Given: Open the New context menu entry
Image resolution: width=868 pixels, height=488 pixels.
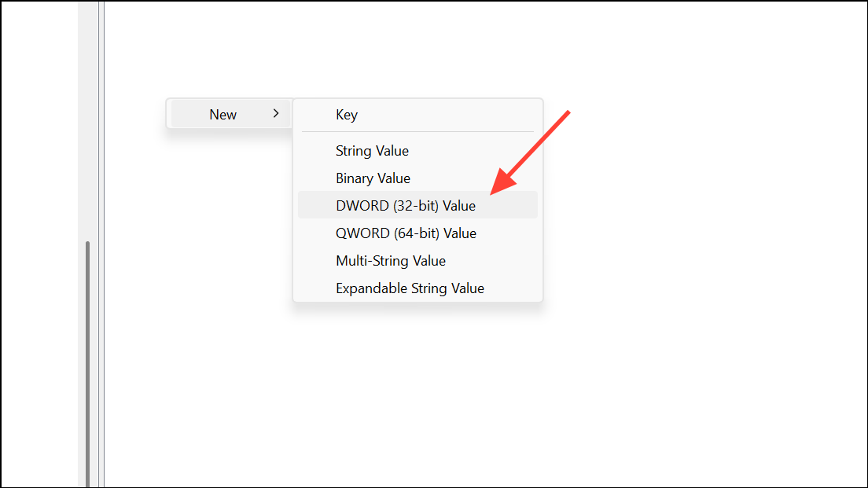Looking at the screenshot, I should (x=223, y=115).
